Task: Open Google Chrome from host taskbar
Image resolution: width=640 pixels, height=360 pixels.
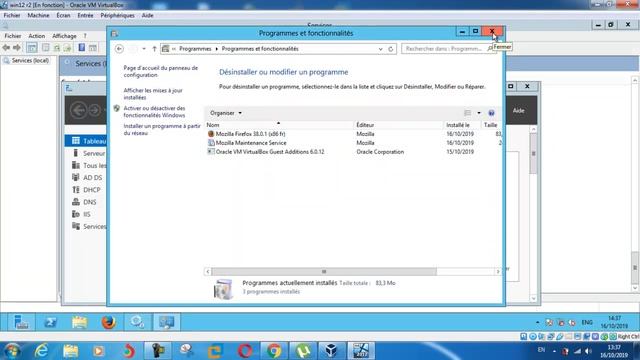Action: click(x=274, y=351)
